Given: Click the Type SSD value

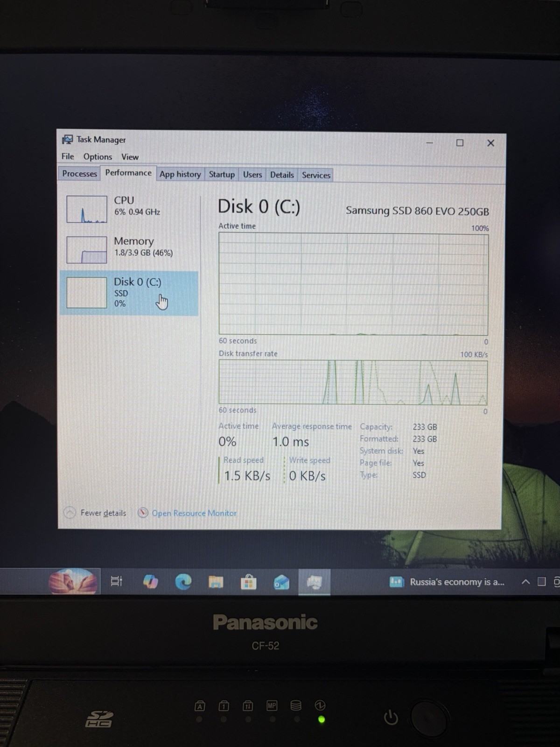Looking at the screenshot, I should [x=419, y=475].
